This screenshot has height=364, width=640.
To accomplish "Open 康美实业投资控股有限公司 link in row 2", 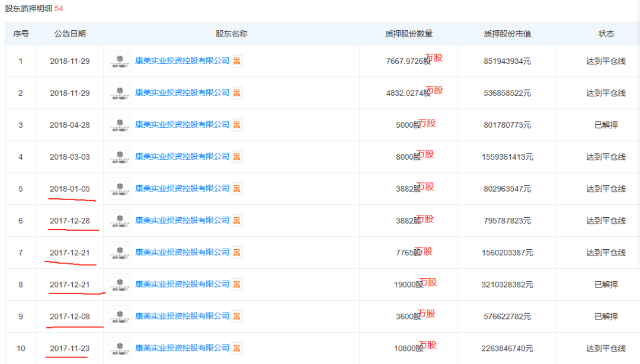I will click(x=183, y=93).
